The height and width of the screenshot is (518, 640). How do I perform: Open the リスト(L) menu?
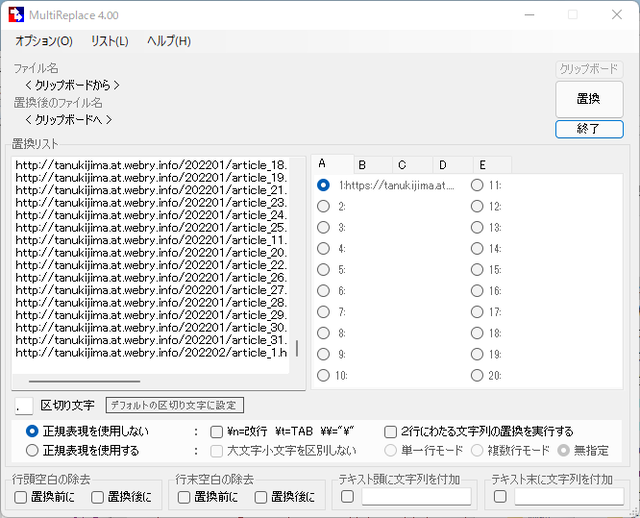coord(109,41)
